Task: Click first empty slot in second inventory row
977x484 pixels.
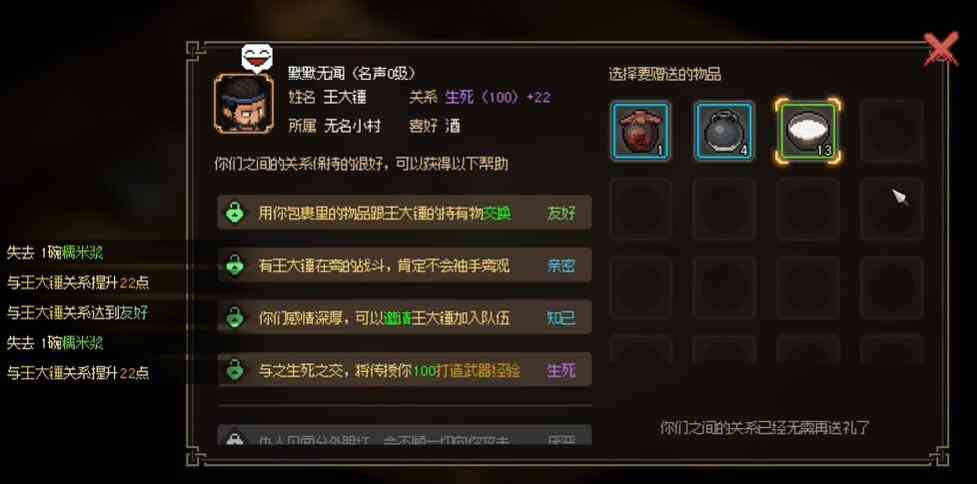Action: click(641, 209)
